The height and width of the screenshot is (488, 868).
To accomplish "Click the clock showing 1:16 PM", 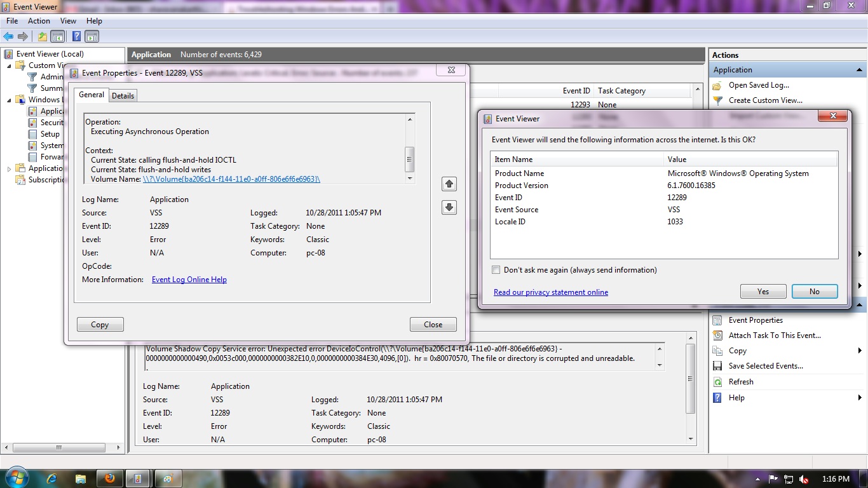I will tap(836, 479).
